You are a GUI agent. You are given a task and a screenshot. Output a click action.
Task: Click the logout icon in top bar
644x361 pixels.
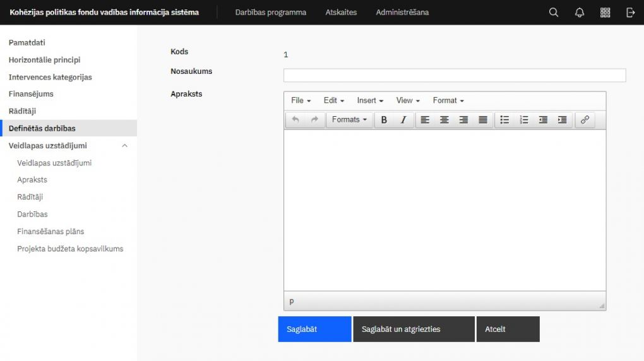(630, 13)
